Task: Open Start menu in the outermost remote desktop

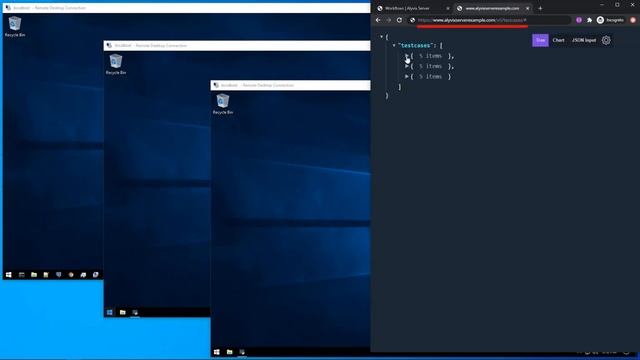Action: 9,275
